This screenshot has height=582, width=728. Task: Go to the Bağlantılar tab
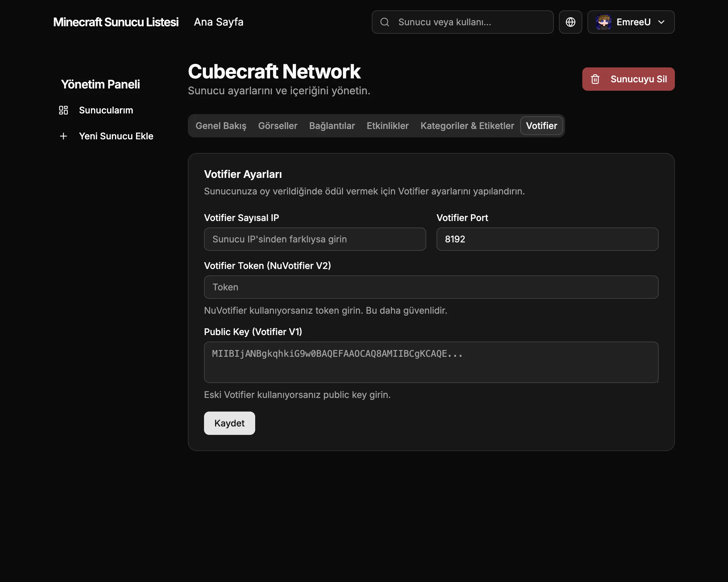[332, 126]
